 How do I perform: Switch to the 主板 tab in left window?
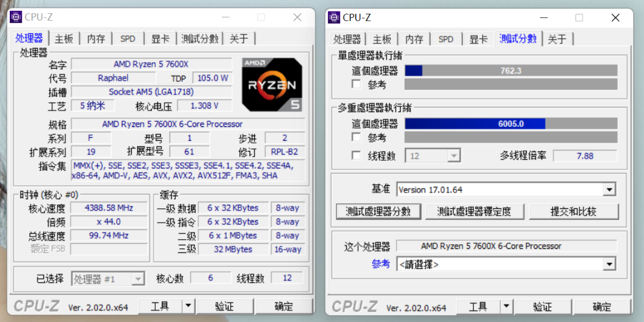[x=64, y=39]
